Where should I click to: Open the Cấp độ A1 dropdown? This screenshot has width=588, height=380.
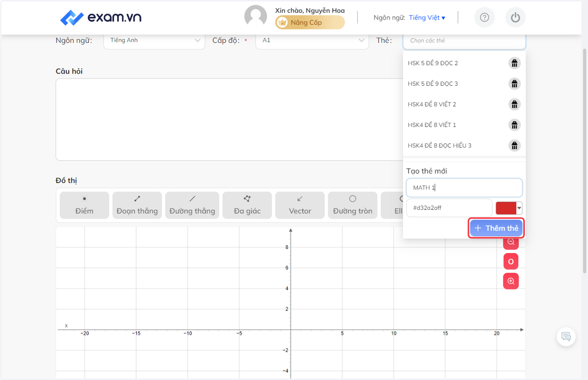tap(312, 40)
